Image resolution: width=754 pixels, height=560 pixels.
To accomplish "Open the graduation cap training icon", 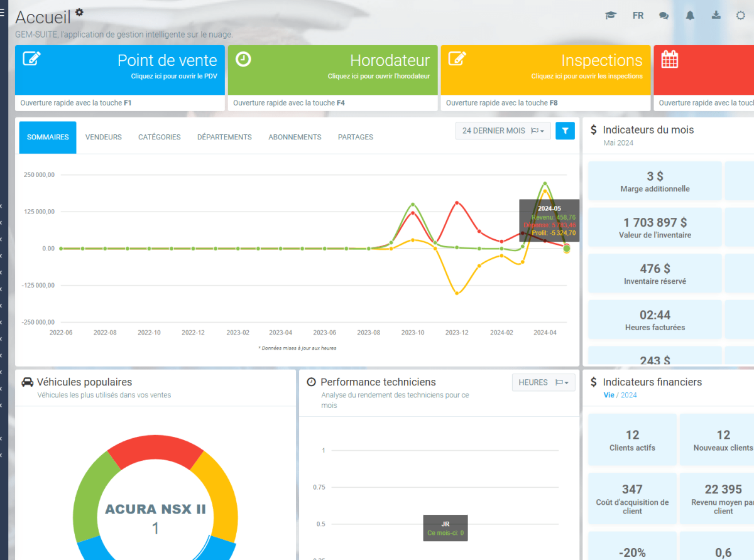I will pos(611,16).
